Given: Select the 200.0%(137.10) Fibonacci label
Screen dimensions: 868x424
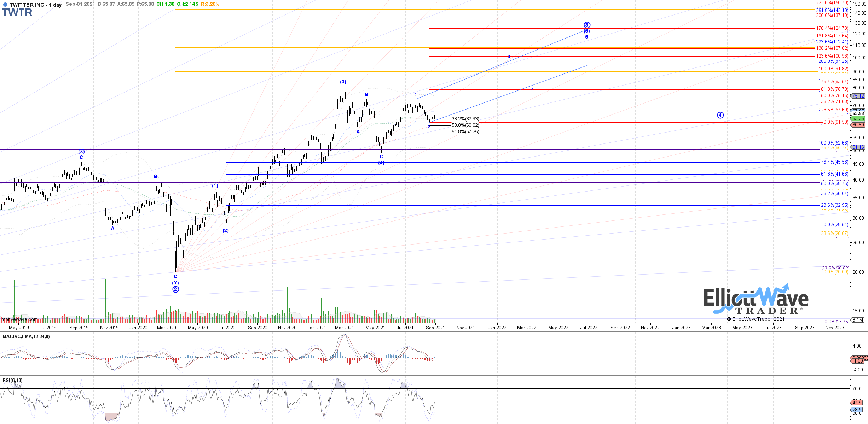Looking at the screenshot, I should click(x=832, y=16).
